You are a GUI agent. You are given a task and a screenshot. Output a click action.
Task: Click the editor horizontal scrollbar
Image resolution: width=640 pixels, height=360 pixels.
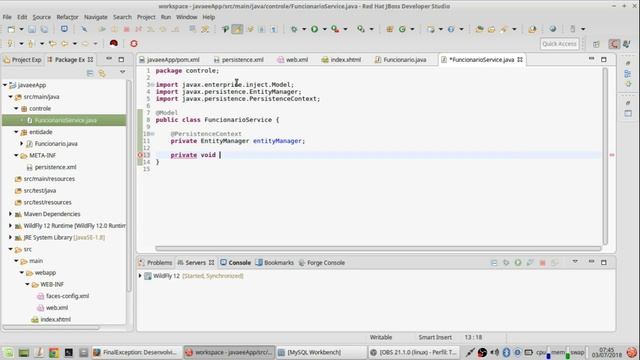[x=378, y=248]
